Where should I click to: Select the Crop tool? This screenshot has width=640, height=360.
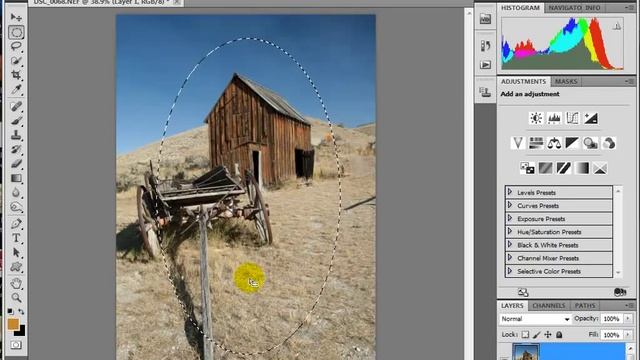pyautogui.click(x=16, y=75)
